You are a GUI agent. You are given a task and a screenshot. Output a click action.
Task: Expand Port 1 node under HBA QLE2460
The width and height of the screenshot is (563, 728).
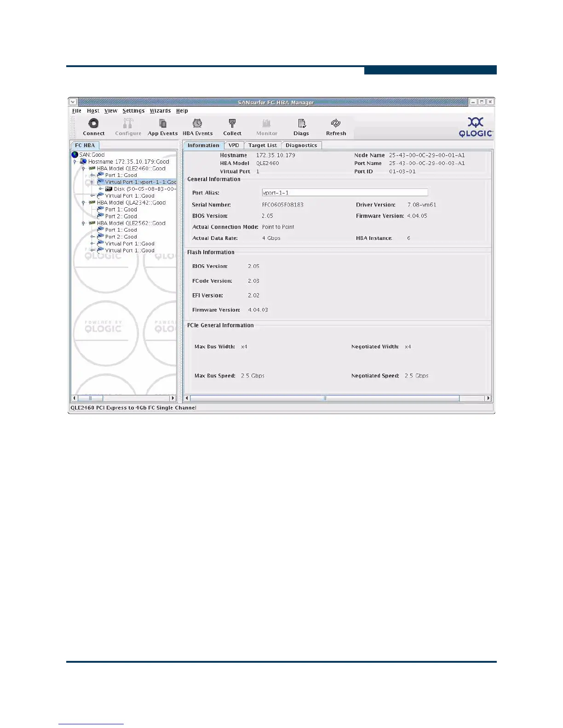92,175
